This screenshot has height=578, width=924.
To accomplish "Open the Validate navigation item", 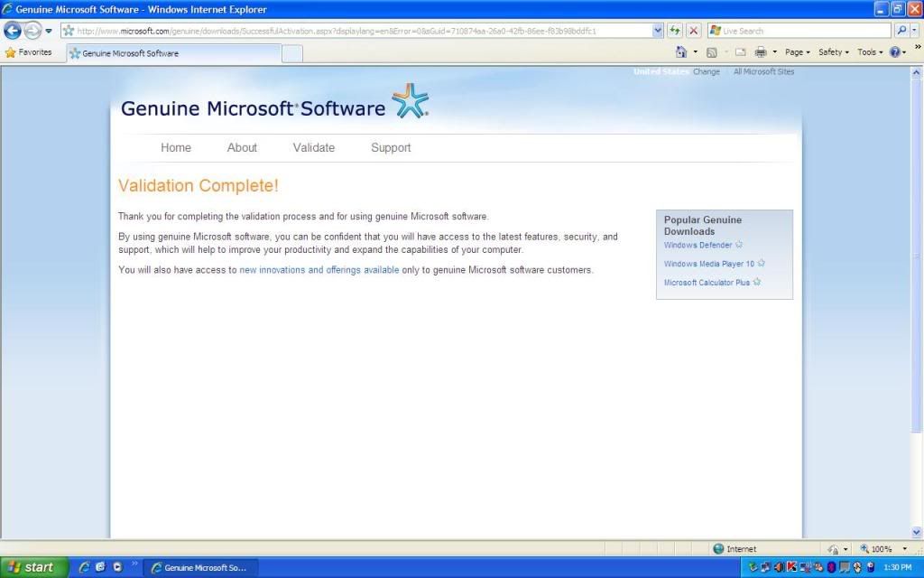I will 313,147.
